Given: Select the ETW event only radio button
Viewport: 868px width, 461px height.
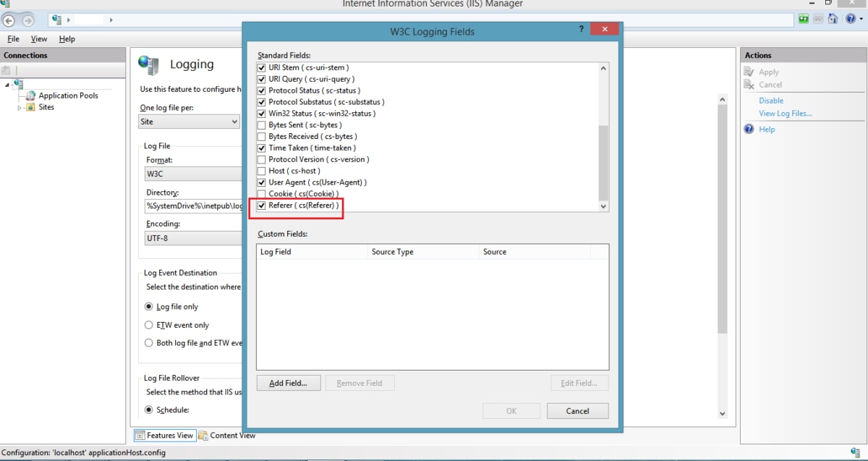Looking at the screenshot, I should tap(149, 325).
